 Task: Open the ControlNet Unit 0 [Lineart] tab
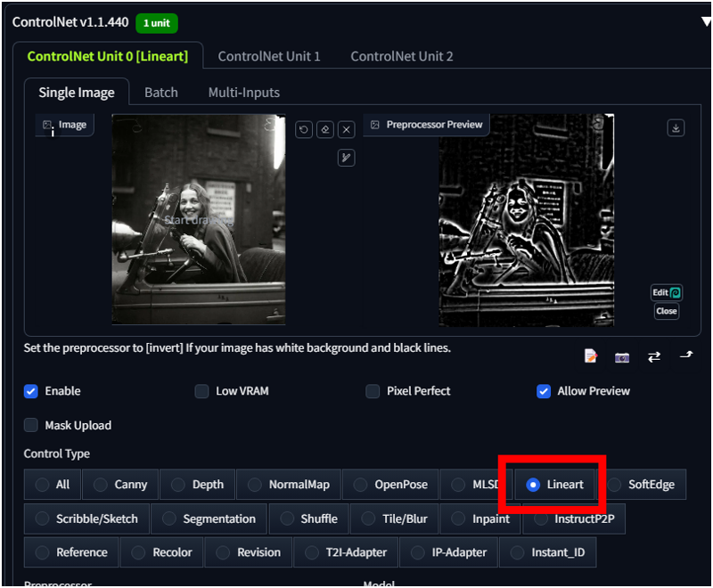pos(108,56)
